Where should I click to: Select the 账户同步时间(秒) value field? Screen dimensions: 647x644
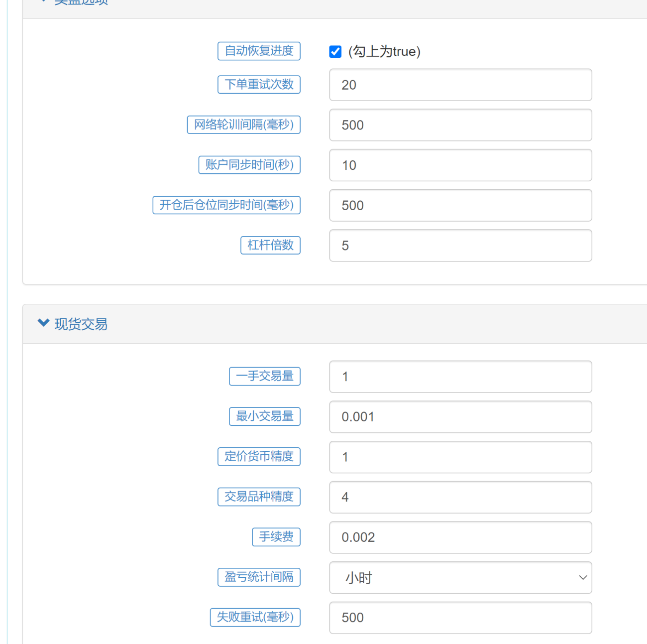[460, 165]
